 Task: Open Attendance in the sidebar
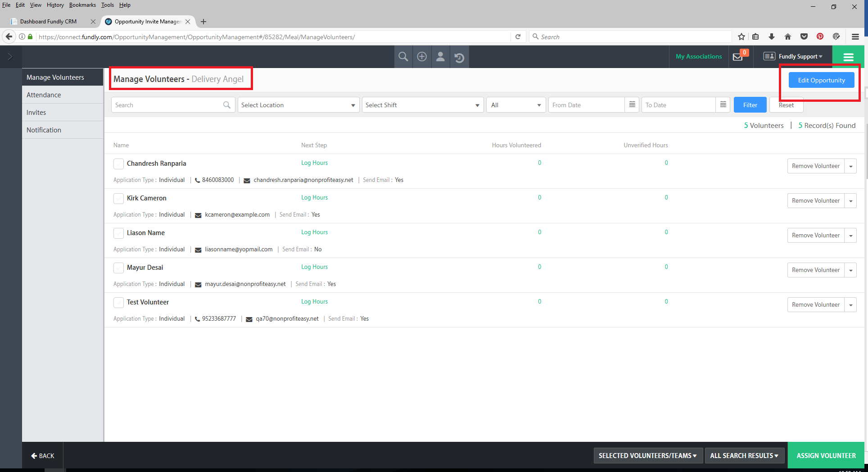coord(63,95)
